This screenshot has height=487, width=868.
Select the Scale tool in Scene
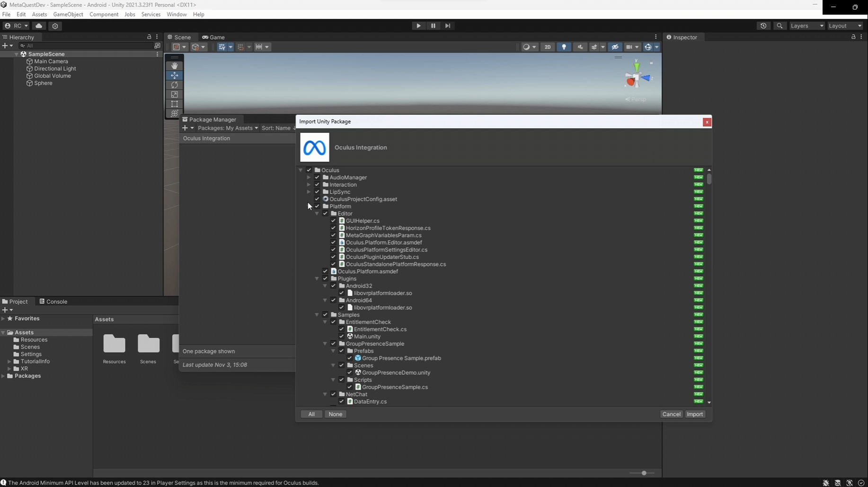click(x=175, y=95)
